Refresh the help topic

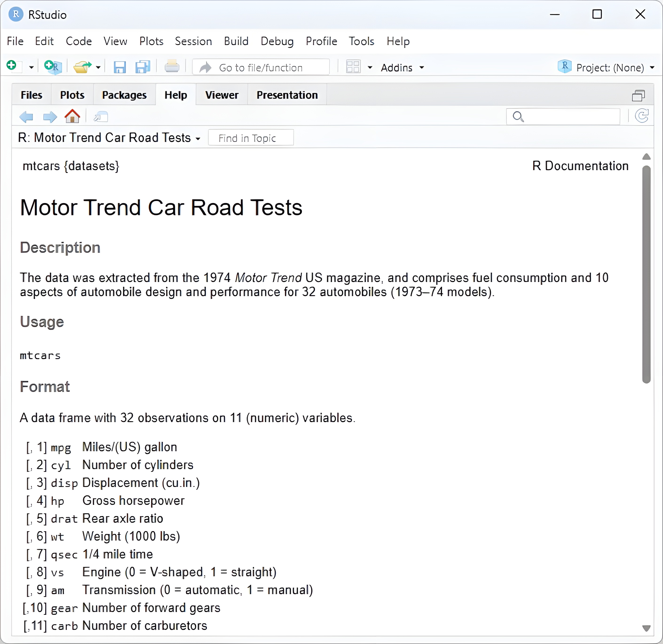click(642, 116)
